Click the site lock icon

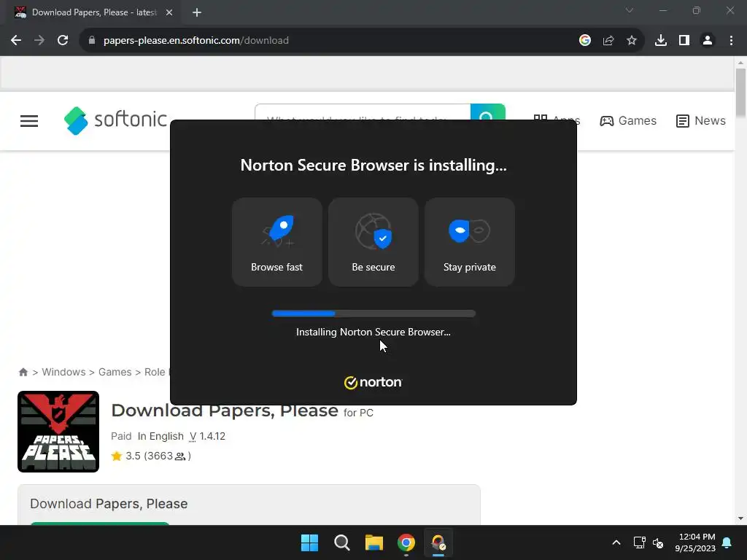point(92,41)
